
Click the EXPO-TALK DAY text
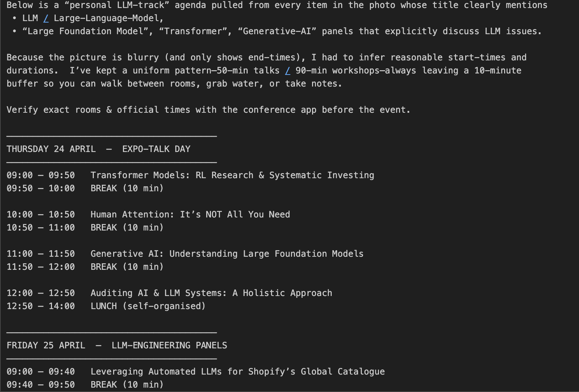pos(156,149)
